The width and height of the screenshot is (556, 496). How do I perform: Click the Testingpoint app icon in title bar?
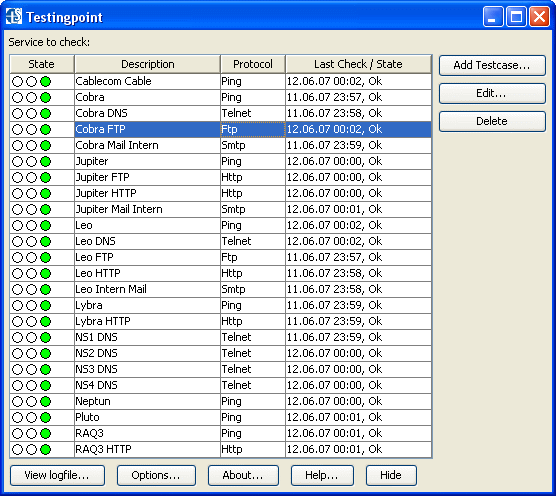tap(14, 16)
